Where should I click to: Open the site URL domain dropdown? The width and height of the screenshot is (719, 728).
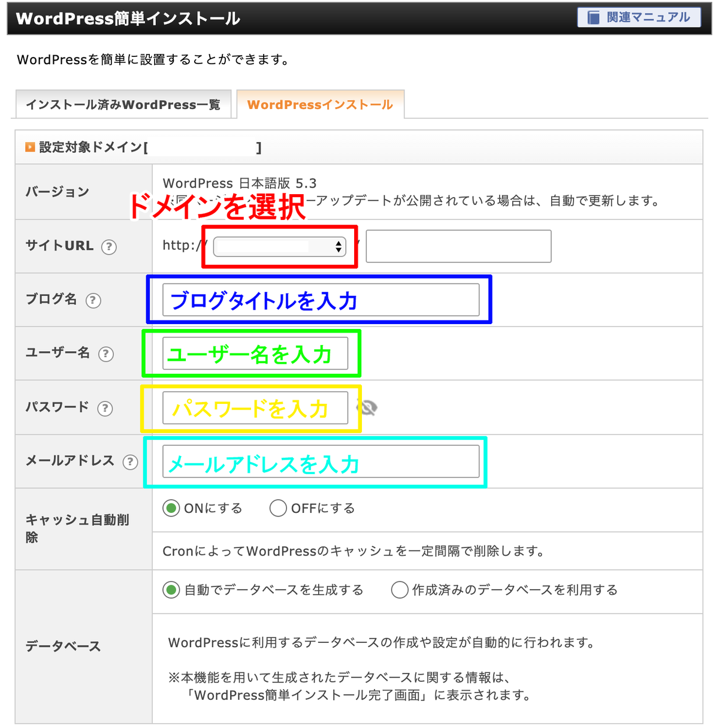(280, 246)
